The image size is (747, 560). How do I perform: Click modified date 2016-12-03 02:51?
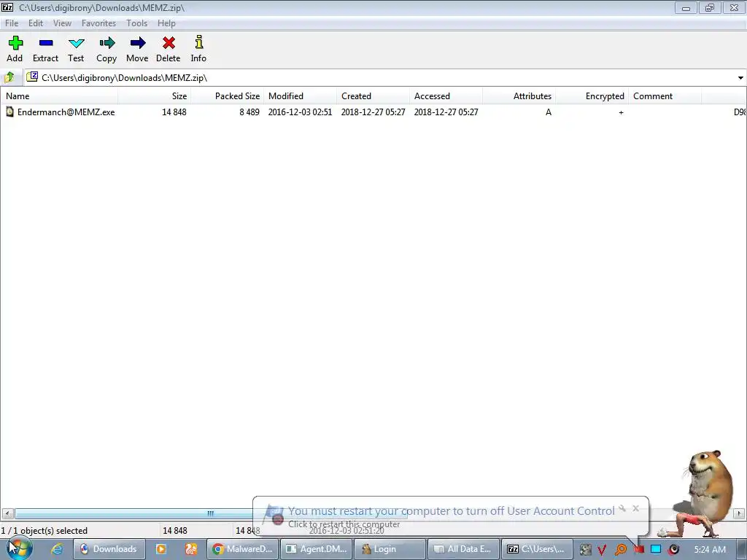[x=300, y=112]
